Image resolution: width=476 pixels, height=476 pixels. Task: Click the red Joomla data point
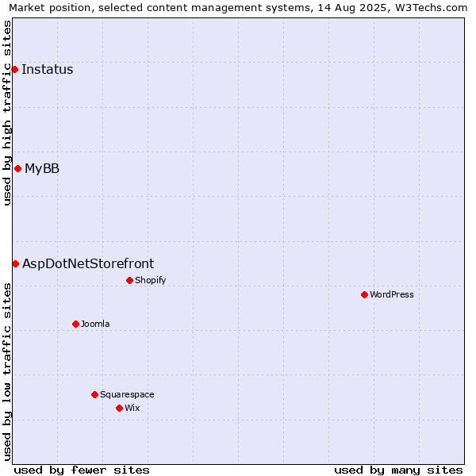click(76, 324)
